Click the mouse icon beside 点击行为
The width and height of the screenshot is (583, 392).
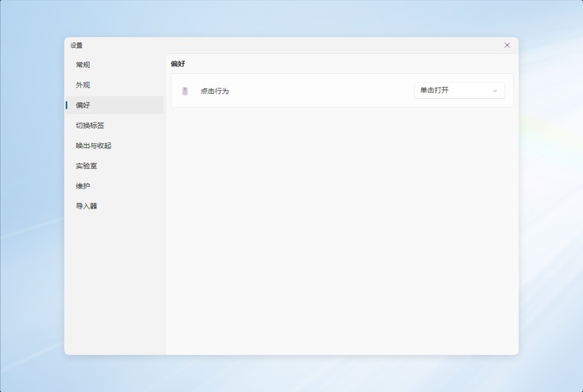tap(185, 91)
